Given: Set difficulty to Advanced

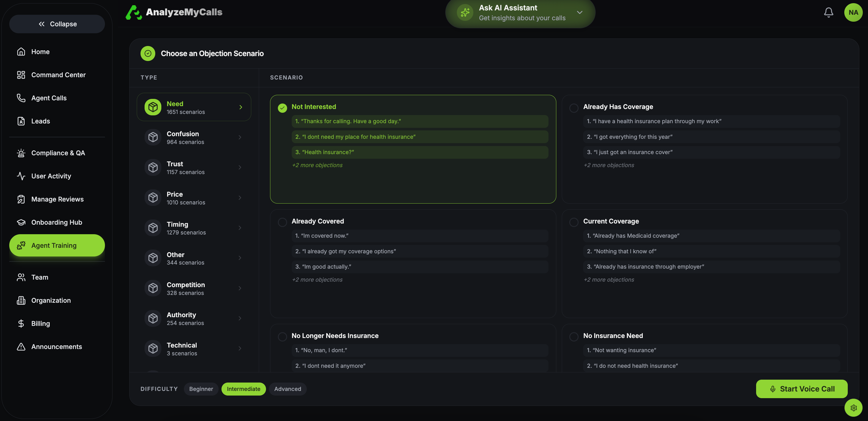Looking at the screenshot, I should (x=287, y=389).
